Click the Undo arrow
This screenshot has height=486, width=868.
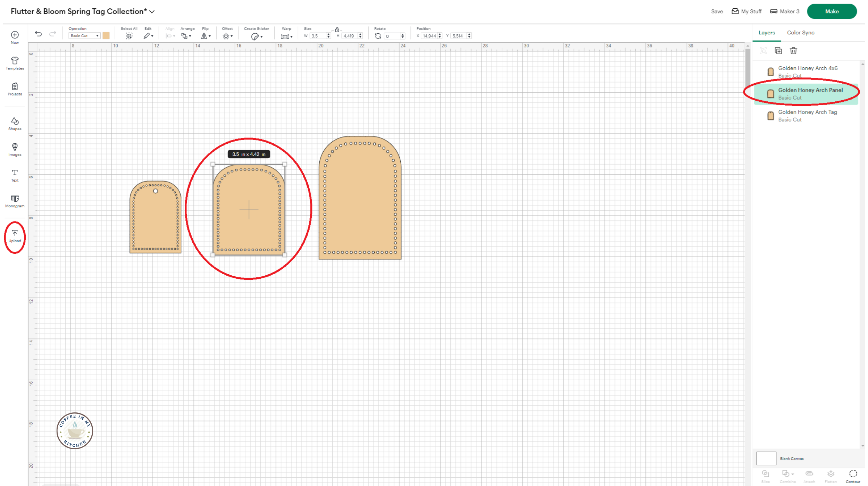point(38,34)
